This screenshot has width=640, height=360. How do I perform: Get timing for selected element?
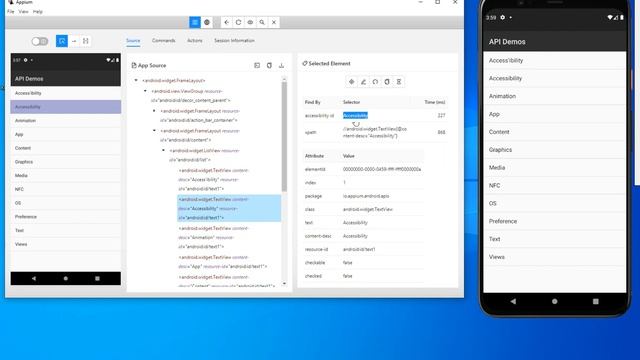tap(399, 82)
